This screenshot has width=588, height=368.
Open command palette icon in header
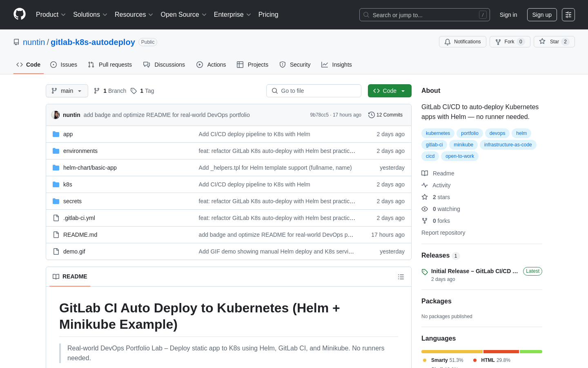coord(568,15)
